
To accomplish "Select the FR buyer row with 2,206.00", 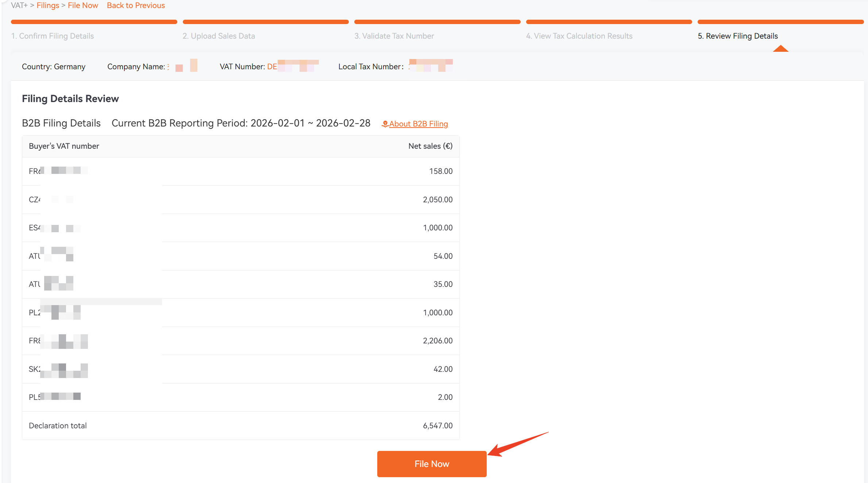I will pyautogui.click(x=241, y=341).
